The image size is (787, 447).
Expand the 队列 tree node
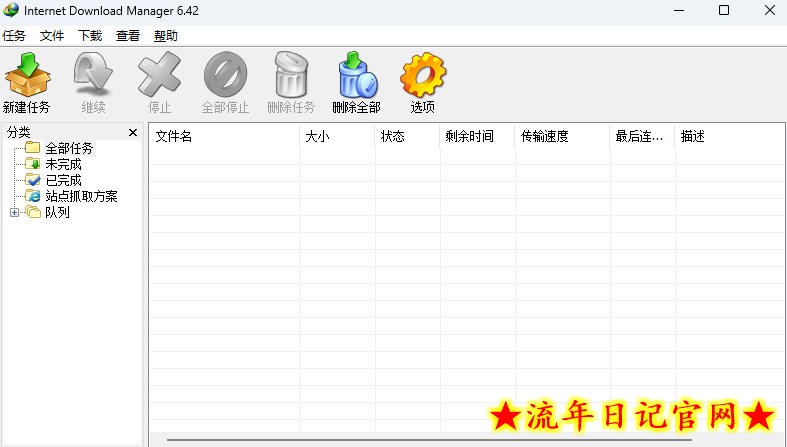click(x=14, y=212)
